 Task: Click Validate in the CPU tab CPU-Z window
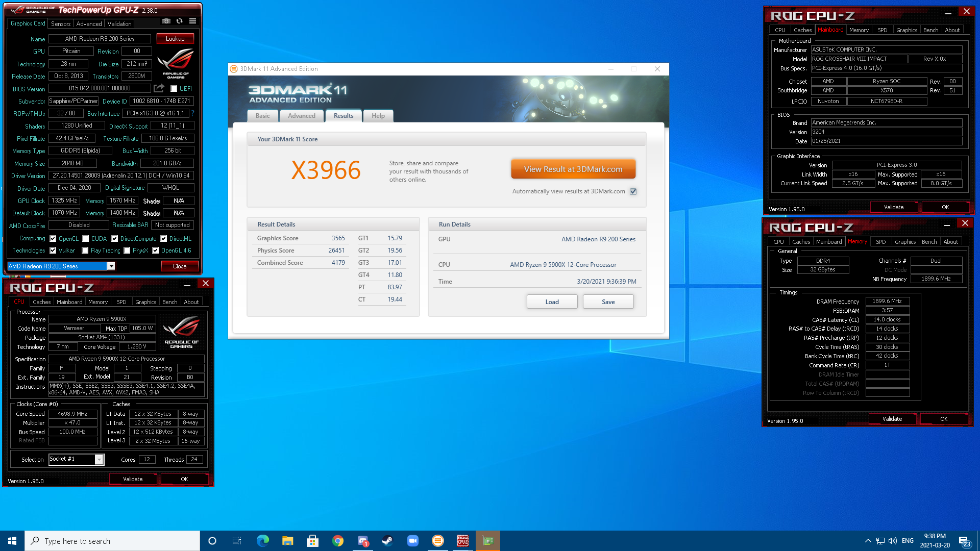(133, 479)
